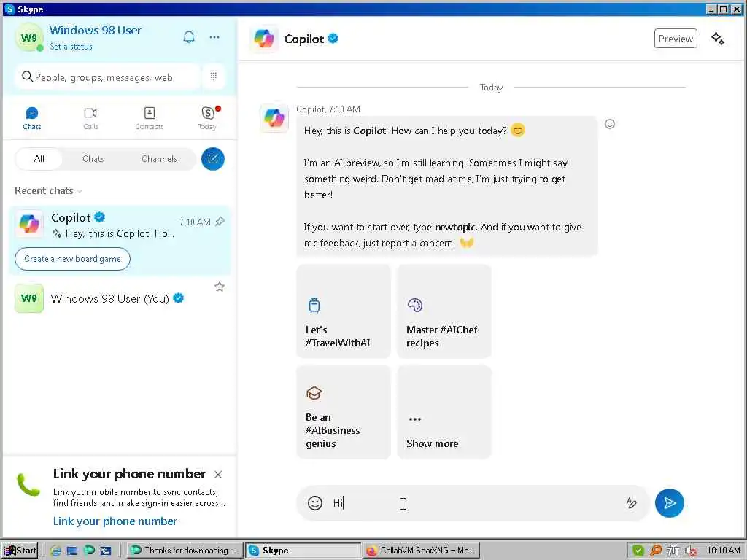Open the Windows 98 User (You) chat
Viewport: 747px width, 560px height.
(120, 298)
